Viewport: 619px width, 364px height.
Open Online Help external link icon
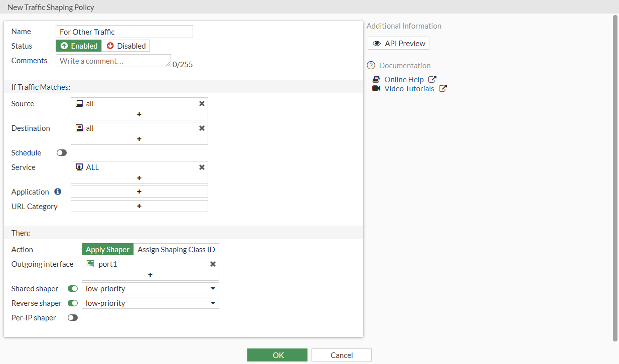432,79
